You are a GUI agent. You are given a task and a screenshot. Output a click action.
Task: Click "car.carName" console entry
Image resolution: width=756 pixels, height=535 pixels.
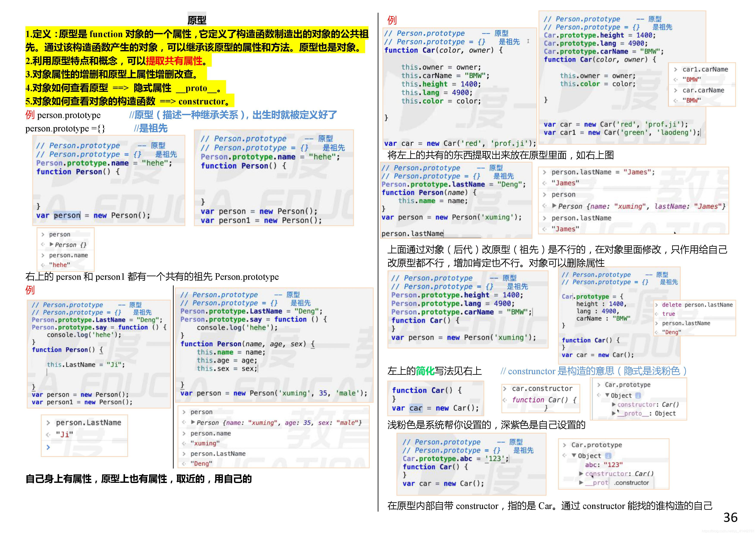click(x=703, y=90)
